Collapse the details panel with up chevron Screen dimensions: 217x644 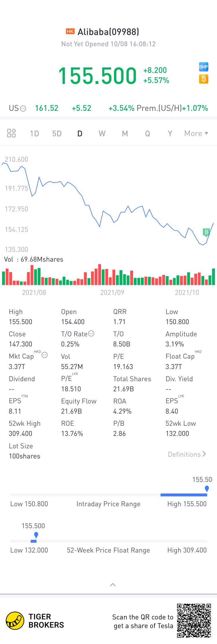point(113,585)
